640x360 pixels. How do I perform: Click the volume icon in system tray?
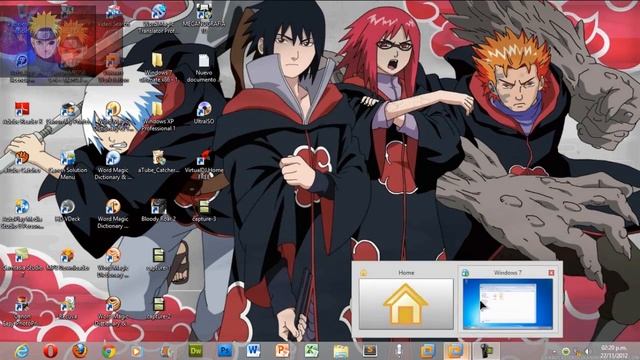(x=588, y=351)
